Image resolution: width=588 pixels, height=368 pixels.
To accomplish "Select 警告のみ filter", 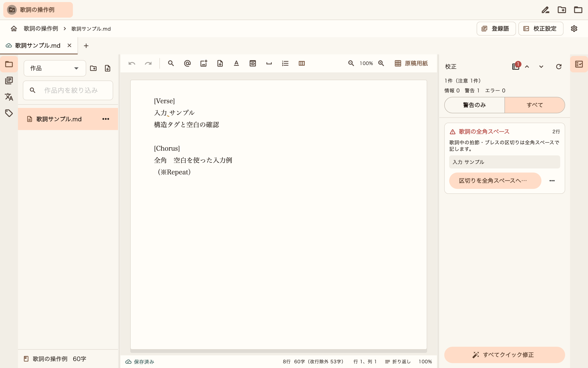I will 474,105.
